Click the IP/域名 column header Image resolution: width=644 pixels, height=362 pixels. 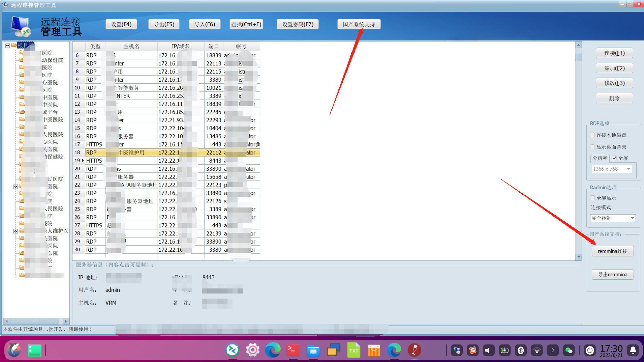click(x=181, y=46)
